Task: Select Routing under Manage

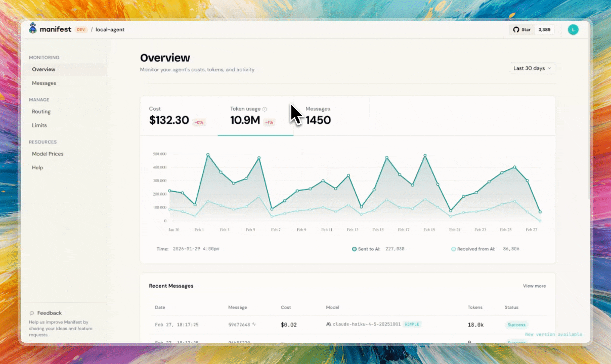Action: (x=41, y=111)
